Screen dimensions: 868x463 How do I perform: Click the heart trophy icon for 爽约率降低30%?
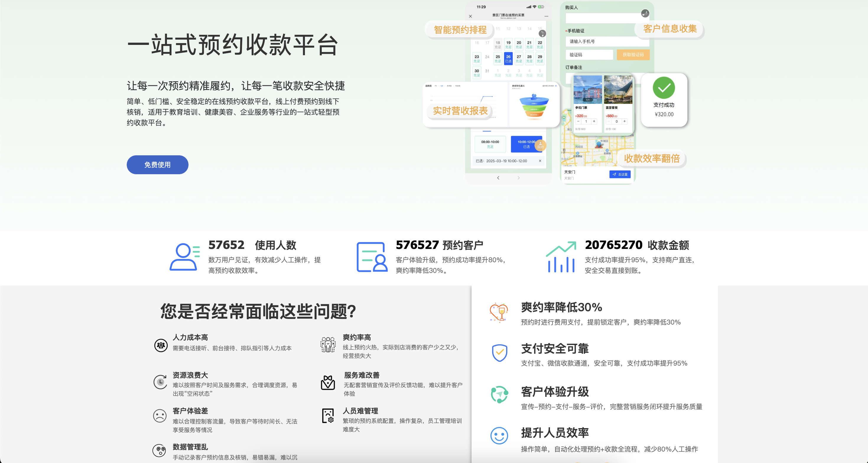(x=499, y=312)
